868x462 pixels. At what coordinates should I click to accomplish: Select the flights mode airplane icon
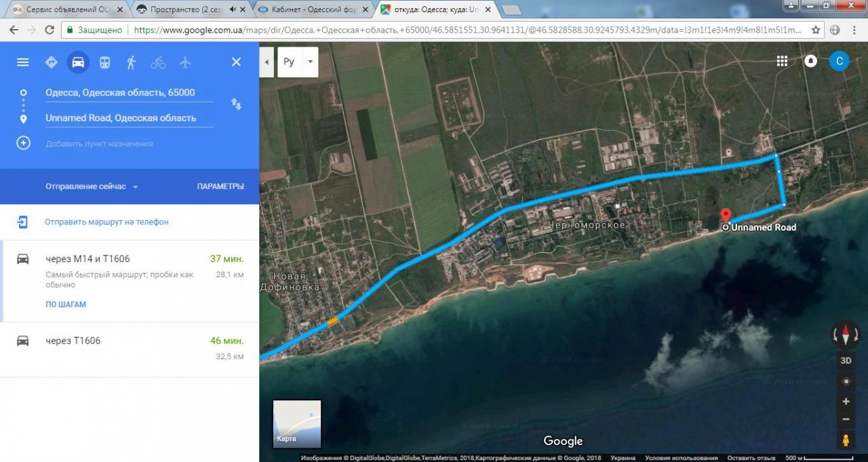click(x=185, y=62)
